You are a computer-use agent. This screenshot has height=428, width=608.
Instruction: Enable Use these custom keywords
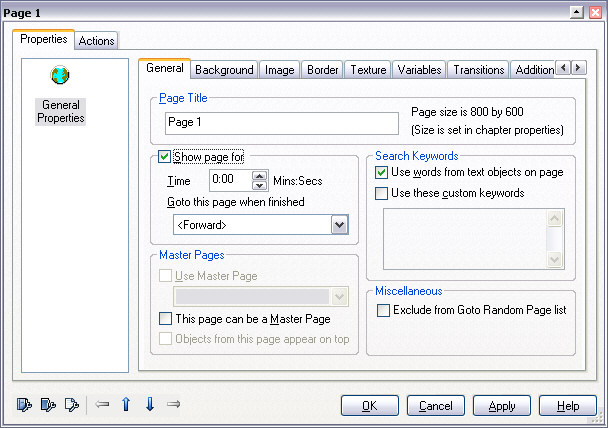tap(381, 193)
